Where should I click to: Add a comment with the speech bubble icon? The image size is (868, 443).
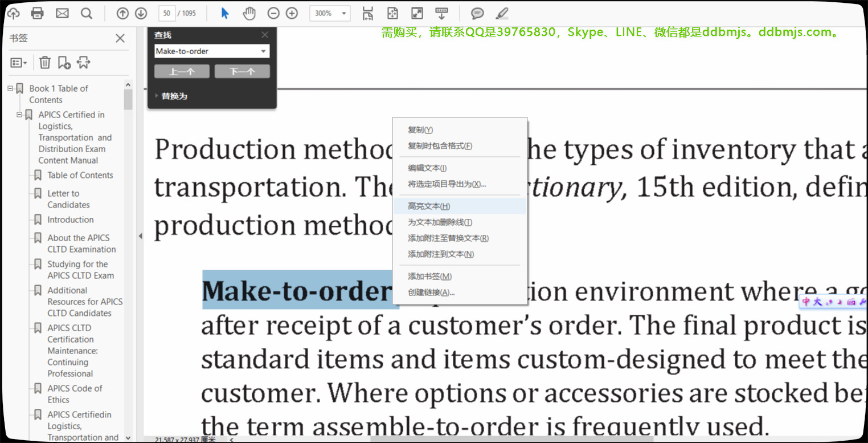[x=477, y=13]
